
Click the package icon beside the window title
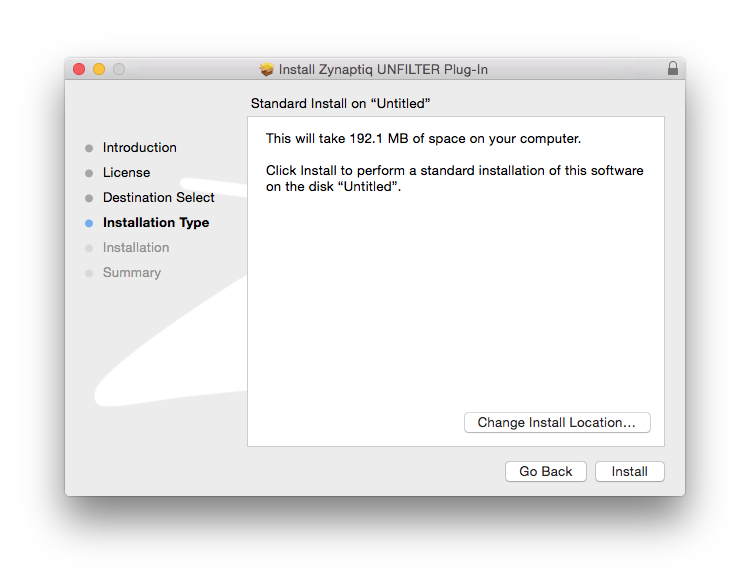point(266,69)
